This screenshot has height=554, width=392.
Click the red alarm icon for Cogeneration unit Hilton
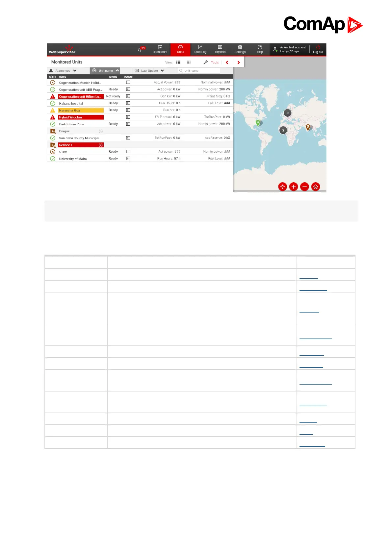coord(53,96)
